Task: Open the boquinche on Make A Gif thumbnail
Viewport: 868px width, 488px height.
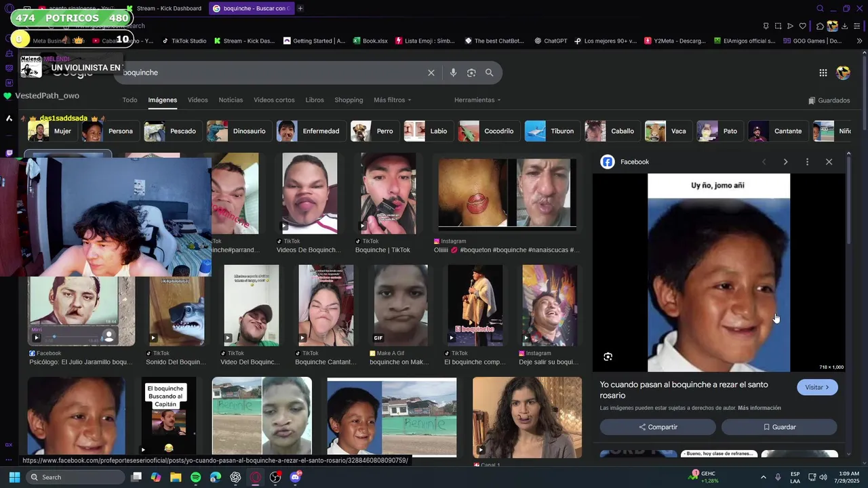Action: coord(401,305)
